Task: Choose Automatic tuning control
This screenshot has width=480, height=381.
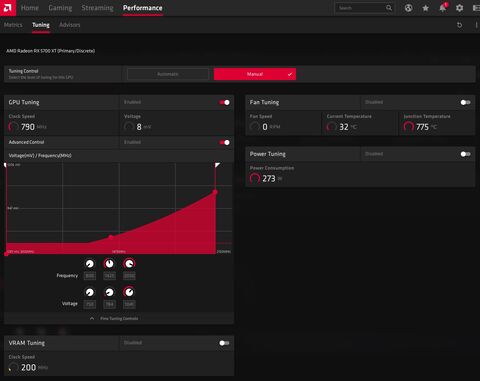Action: pos(168,74)
